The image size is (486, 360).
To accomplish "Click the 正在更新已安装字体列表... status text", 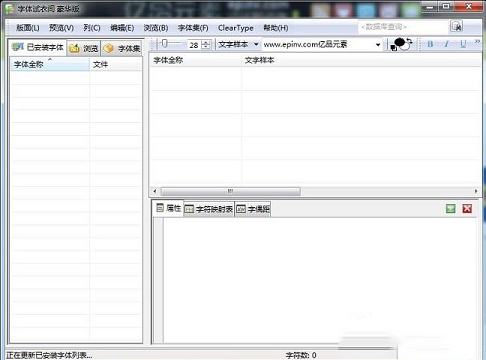I will point(49,355).
